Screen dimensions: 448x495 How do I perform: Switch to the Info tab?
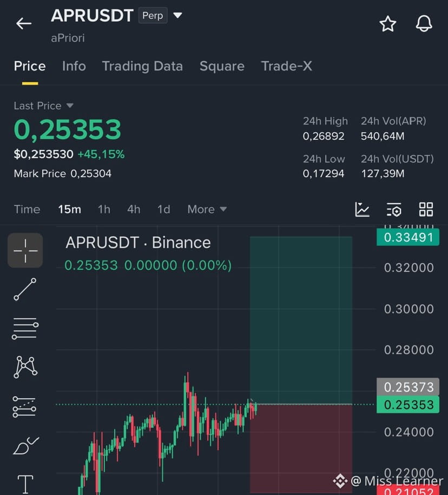[74, 66]
